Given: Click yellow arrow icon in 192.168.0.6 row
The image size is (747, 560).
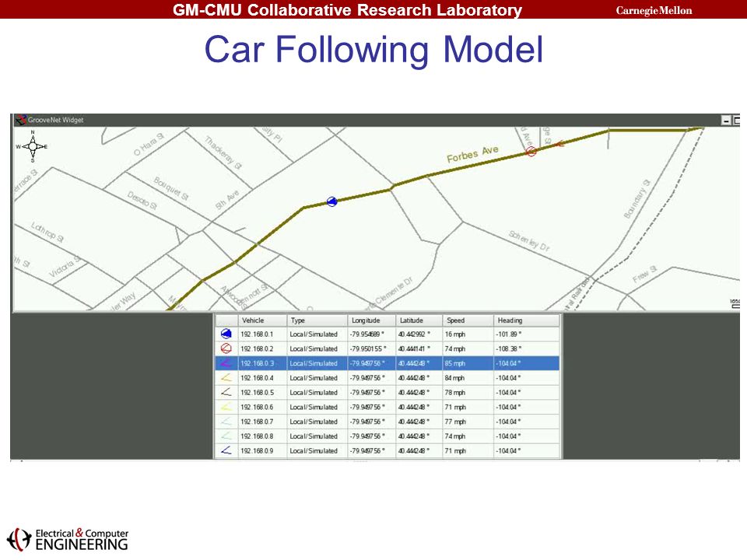Looking at the screenshot, I should point(226,407).
